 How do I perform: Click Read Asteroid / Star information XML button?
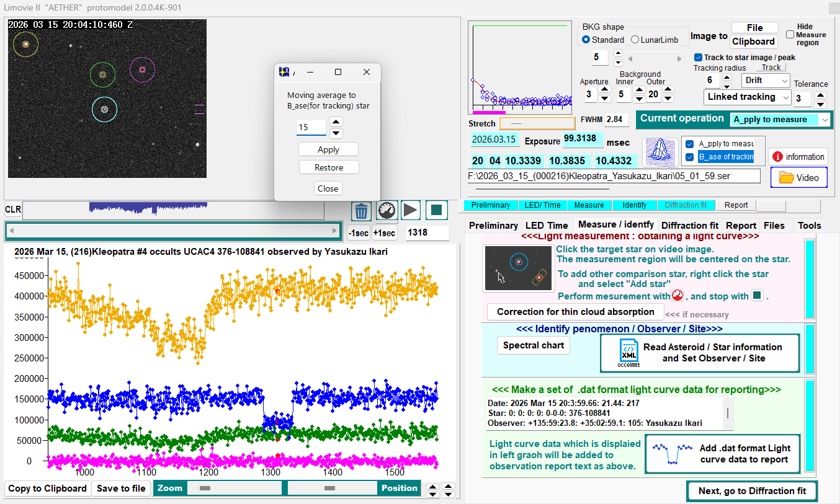[700, 353]
